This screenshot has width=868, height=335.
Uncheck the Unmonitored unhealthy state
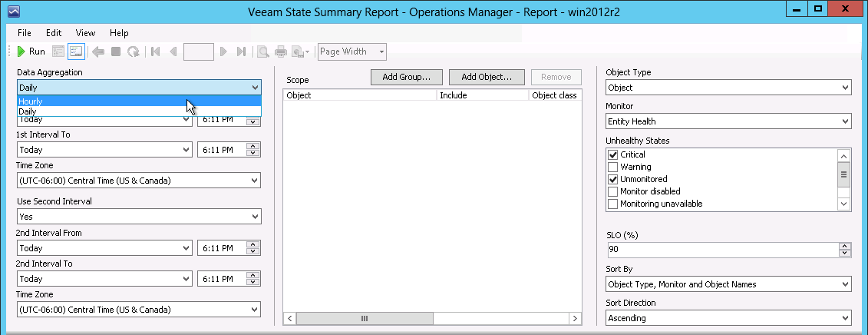[x=612, y=179]
